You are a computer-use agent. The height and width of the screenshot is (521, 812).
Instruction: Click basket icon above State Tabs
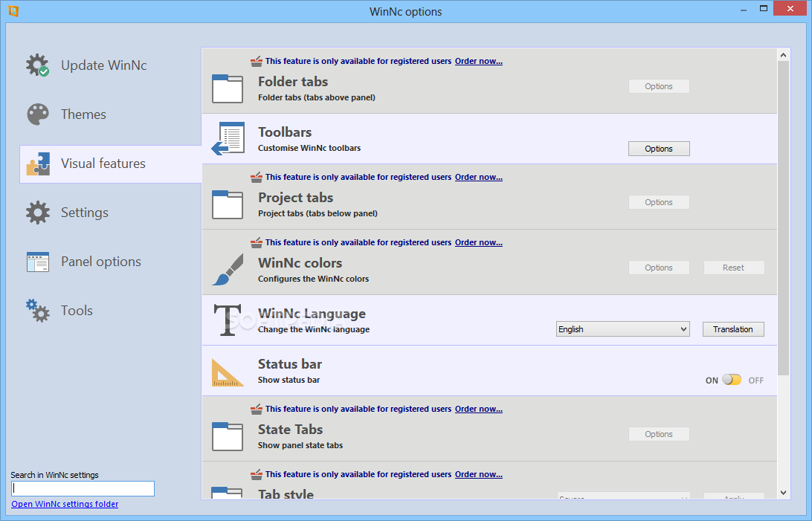click(257, 409)
